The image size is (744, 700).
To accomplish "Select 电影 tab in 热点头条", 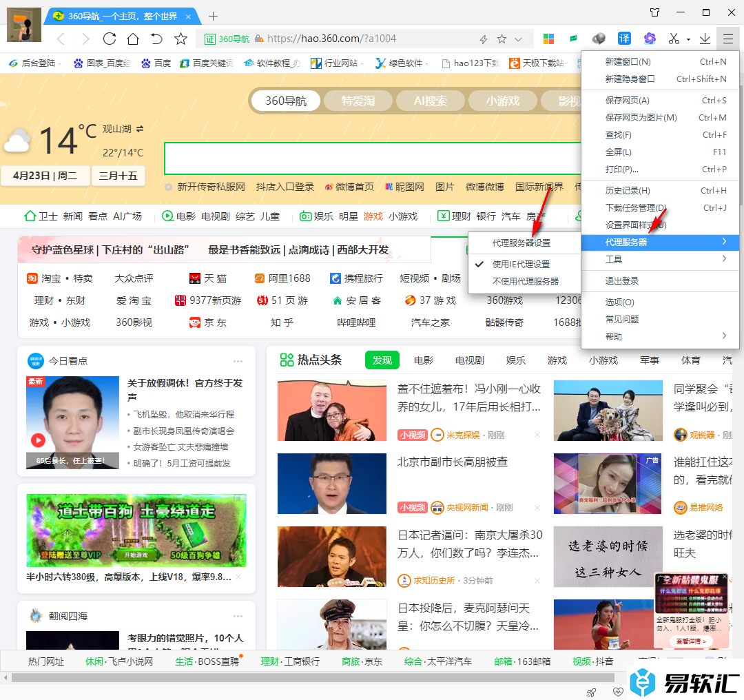I will (x=423, y=360).
